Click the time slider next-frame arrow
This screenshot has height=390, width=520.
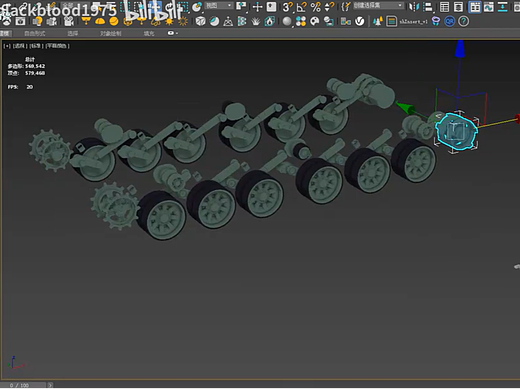50,385
